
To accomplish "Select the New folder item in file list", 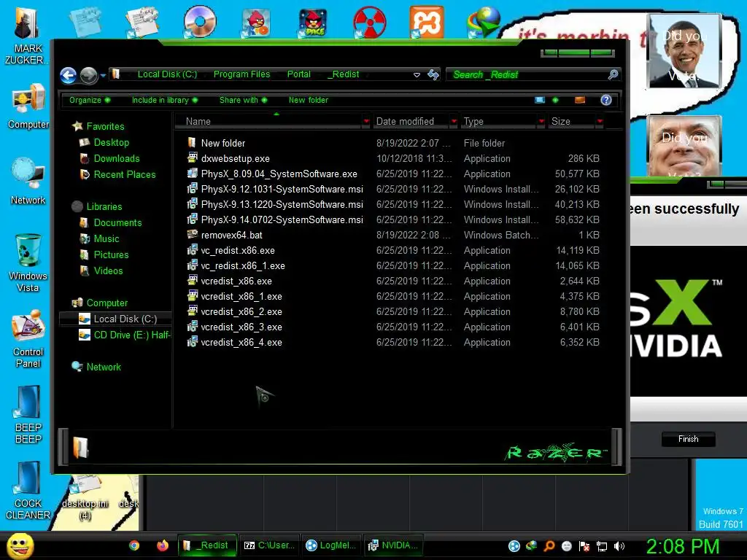I will (223, 144).
